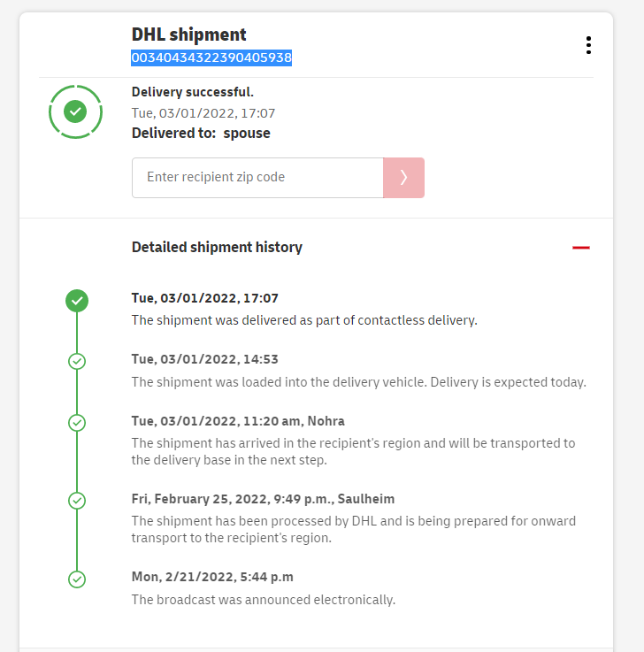This screenshot has height=652, width=644.
Task: Click the DHL shipment title
Action: click(x=188, y=35)
